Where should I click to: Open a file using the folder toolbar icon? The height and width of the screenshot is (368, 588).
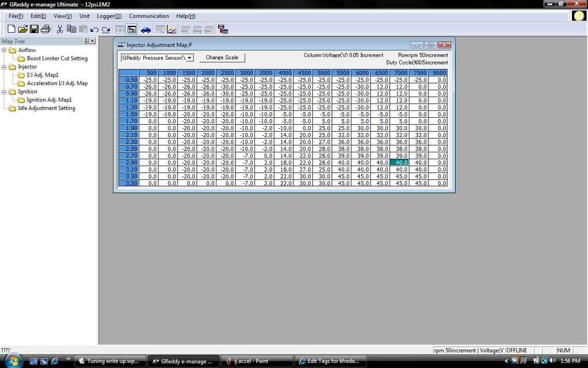(23, 29)
